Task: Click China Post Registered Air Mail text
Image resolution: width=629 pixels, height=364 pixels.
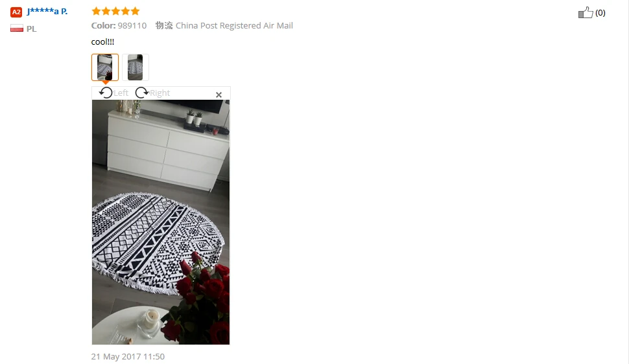Action: point(234,26)
